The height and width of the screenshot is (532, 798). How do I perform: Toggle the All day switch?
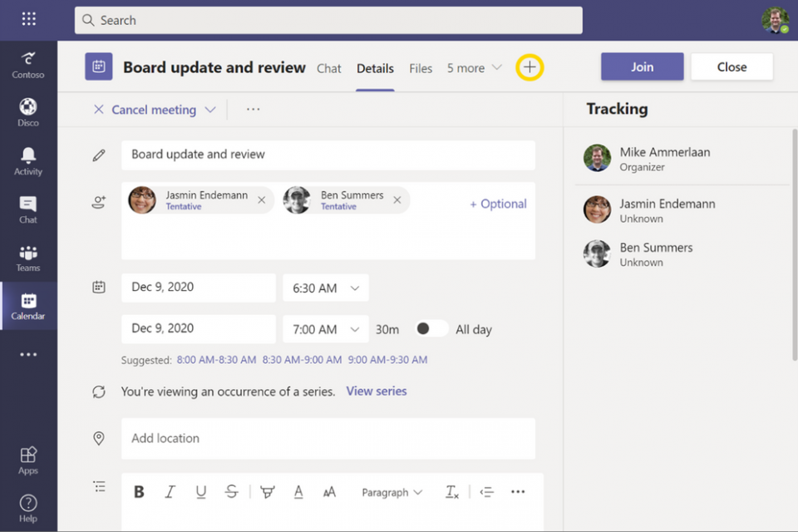[x=430, y=328]
